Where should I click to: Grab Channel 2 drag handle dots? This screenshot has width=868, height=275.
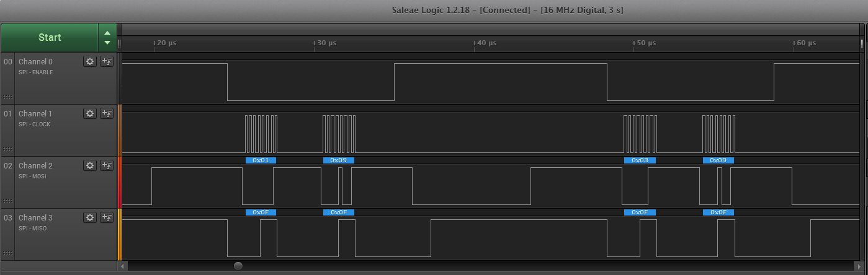pos(7,201)
